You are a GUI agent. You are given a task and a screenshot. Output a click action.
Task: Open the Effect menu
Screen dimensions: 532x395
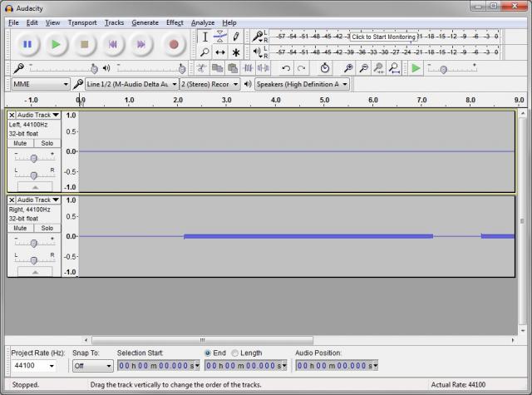(175, 22)
